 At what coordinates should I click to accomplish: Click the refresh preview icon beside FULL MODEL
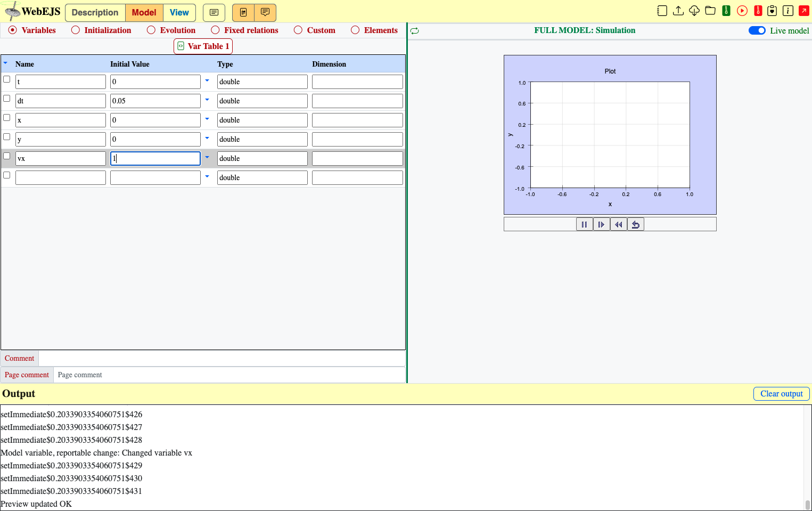coord(415,31)
